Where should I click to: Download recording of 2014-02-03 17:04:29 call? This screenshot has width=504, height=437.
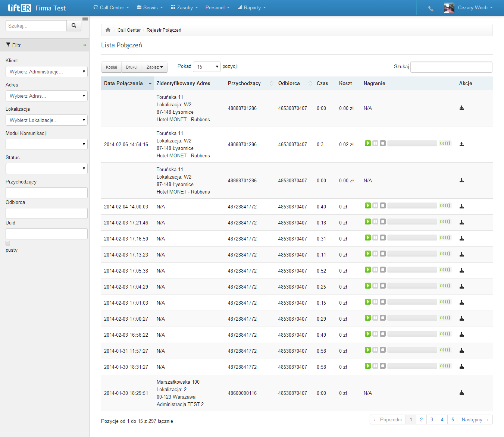[x=461, y=286]
